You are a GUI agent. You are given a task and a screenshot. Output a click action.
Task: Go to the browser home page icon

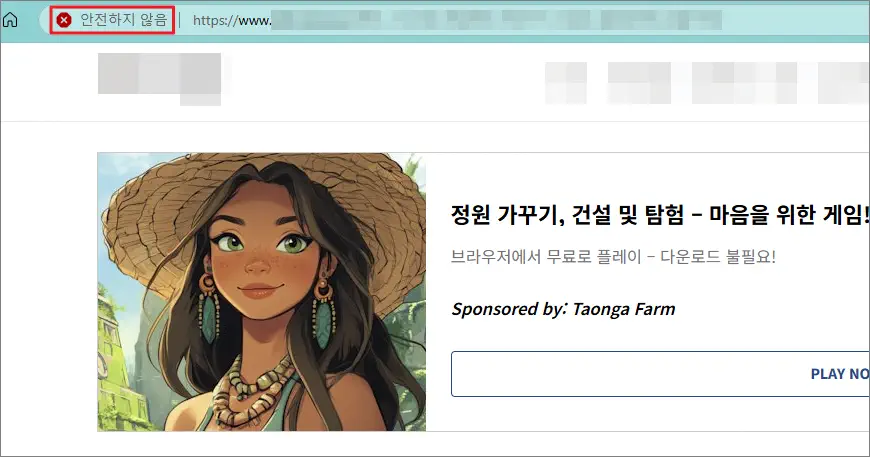tap(10, 20)
